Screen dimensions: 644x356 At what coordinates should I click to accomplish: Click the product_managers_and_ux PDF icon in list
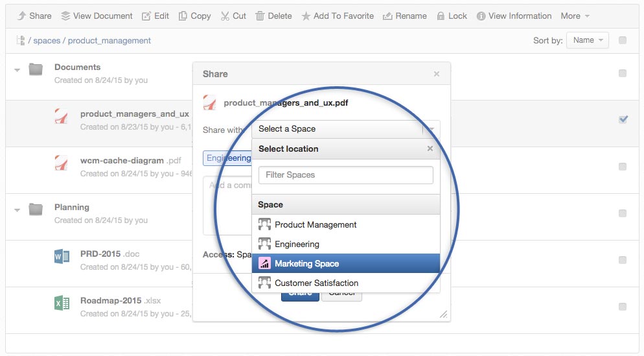[x=61, y=116]
